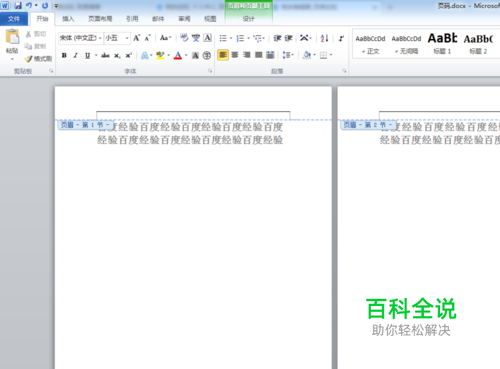
Task: Click the paragraph Shading paint bucket
Action: point(307,55)
